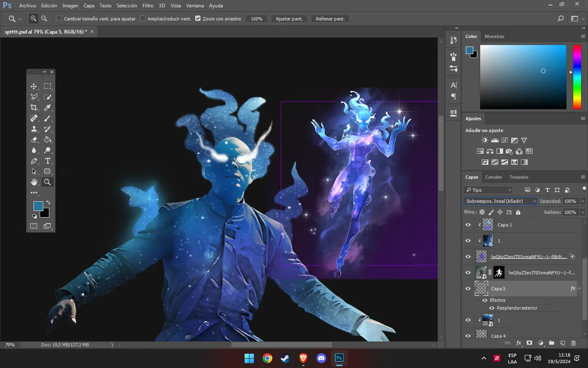The height and width of the screenshot is (368, 588).
Task: Toggle visibility of Resplandor exterior effect
Action: (492, 308)
